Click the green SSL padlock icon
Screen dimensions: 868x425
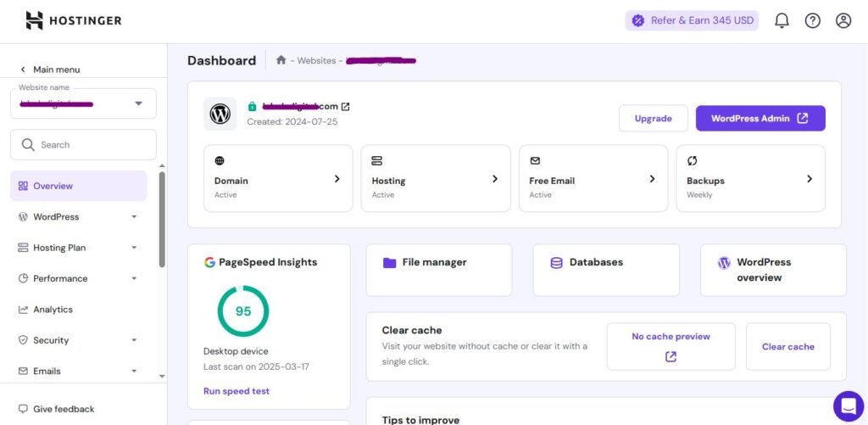click(253, 106)
